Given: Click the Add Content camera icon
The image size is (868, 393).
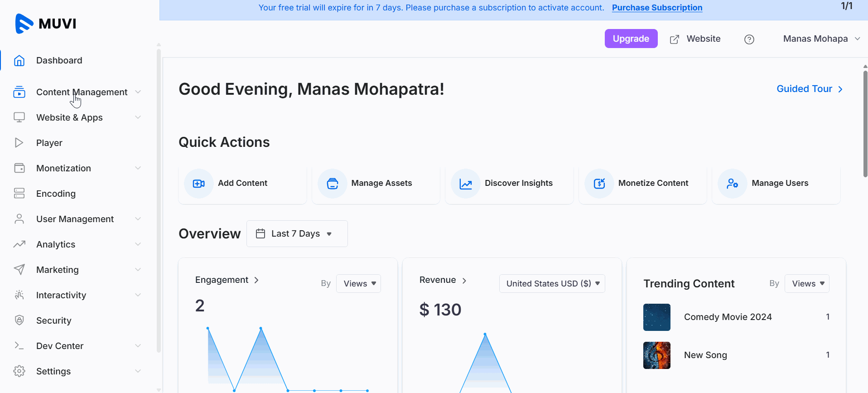Looking at the screenshot, I should pos(198,184).
